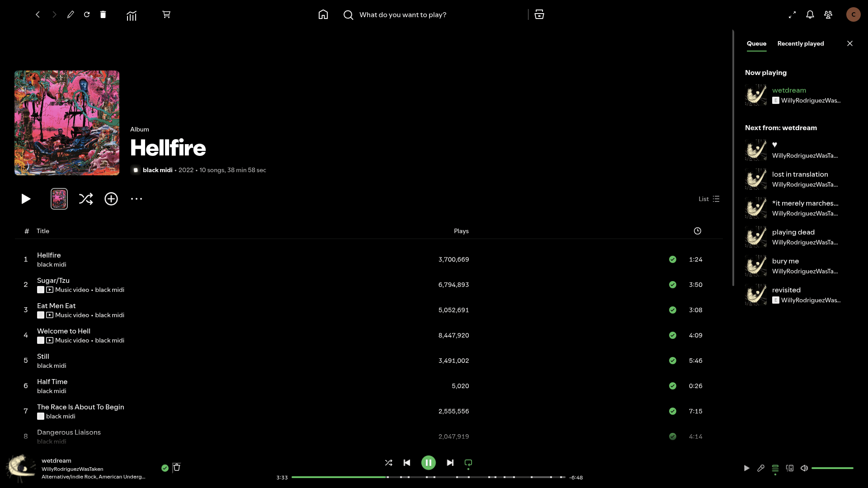This screenshot has width=868, height=488.
Task: Switch to the Queue tab
Action: click(x=757, y=43)
